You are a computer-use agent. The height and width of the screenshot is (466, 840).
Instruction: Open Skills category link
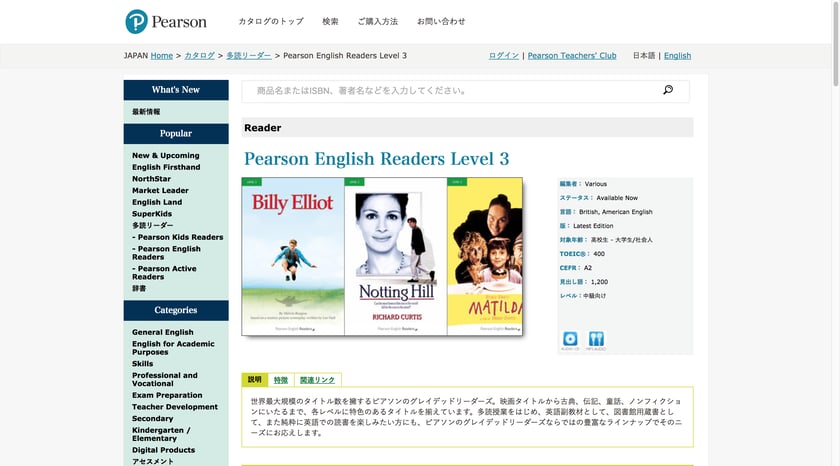(142, 364)
